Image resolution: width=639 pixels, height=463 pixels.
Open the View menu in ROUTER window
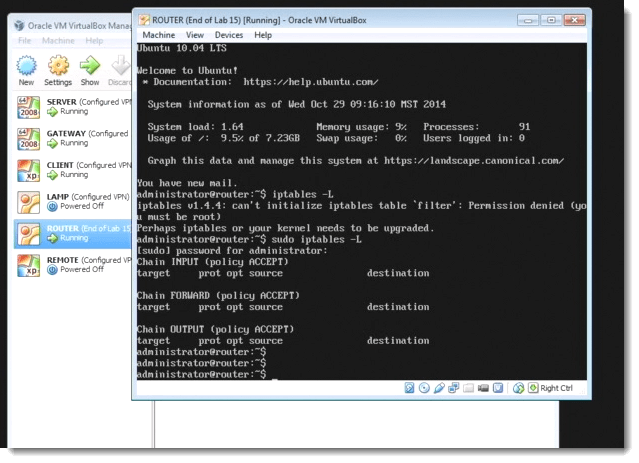(195, 35)
